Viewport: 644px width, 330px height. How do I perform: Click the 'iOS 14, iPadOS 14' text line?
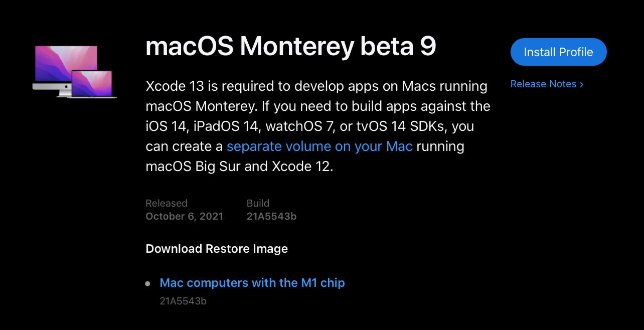pyautogui.click(x=203, y=126)
